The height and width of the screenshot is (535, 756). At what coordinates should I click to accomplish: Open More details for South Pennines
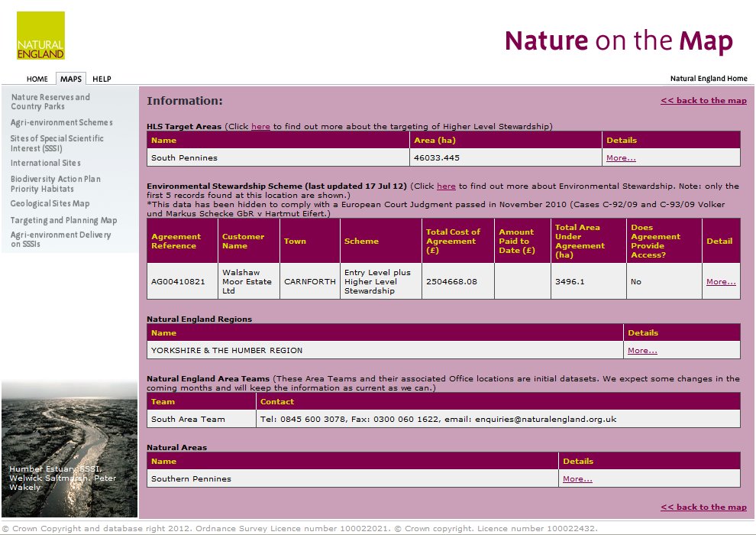pyautogui.click(x=621, y=157)
